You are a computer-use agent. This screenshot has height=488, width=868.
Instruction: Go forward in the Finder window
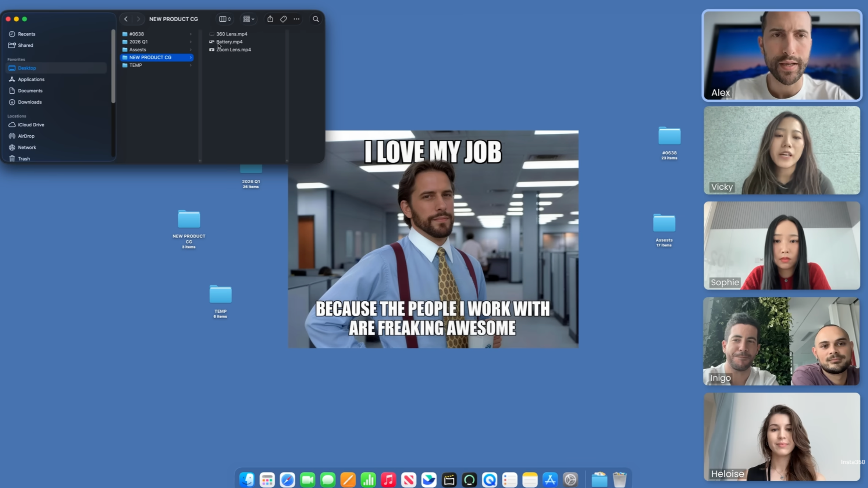pyautogui.click(x=138, y=19)
